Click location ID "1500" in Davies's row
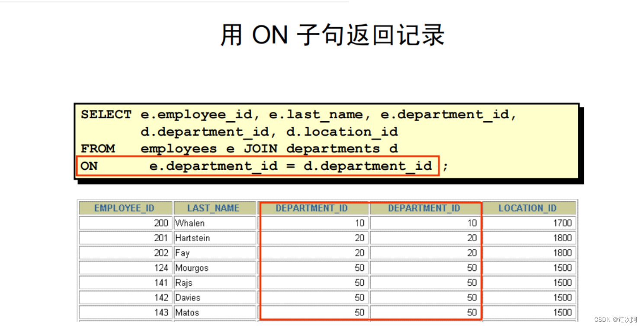Screen dimensions: 644x327 pyautogui.click(x=529, y=298)
